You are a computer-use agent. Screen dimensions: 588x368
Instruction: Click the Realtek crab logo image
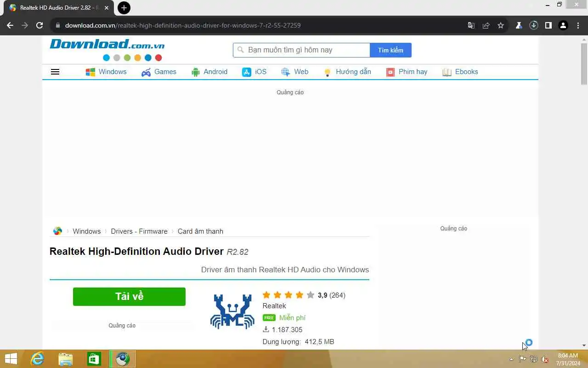232,311
